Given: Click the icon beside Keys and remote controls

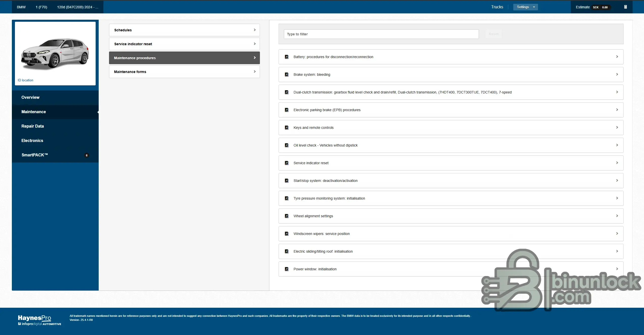Looking at the screenshot, I should click(x=286, y=128).
